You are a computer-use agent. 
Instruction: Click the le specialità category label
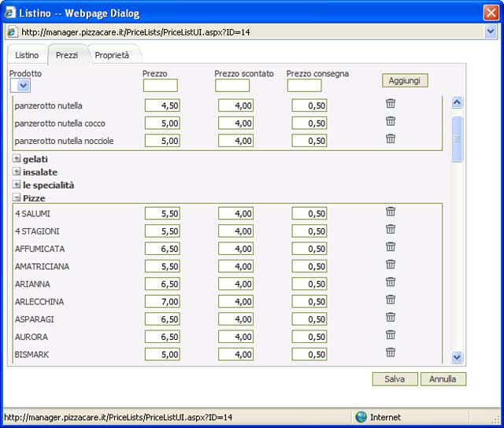49,185
